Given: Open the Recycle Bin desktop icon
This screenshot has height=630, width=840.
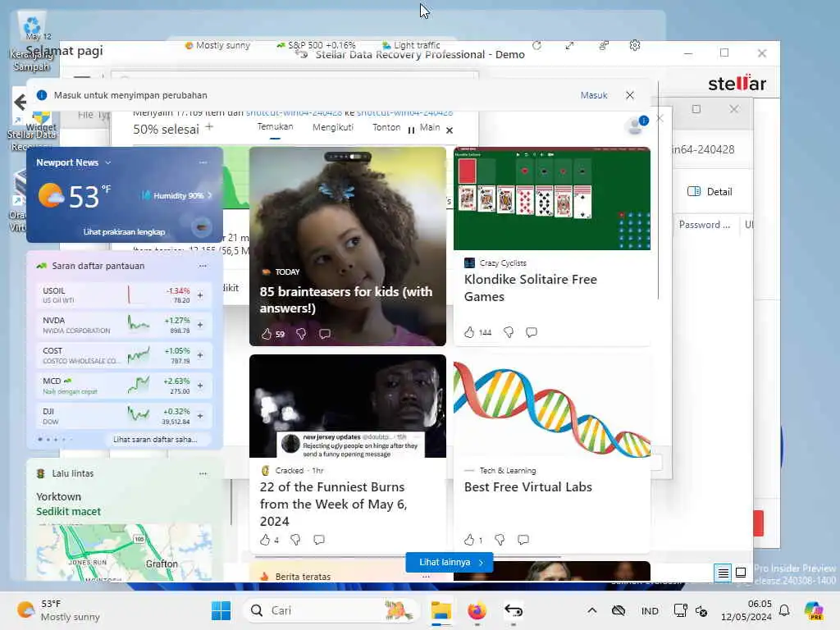Looking at the screenshot, I should click(32, 43).
